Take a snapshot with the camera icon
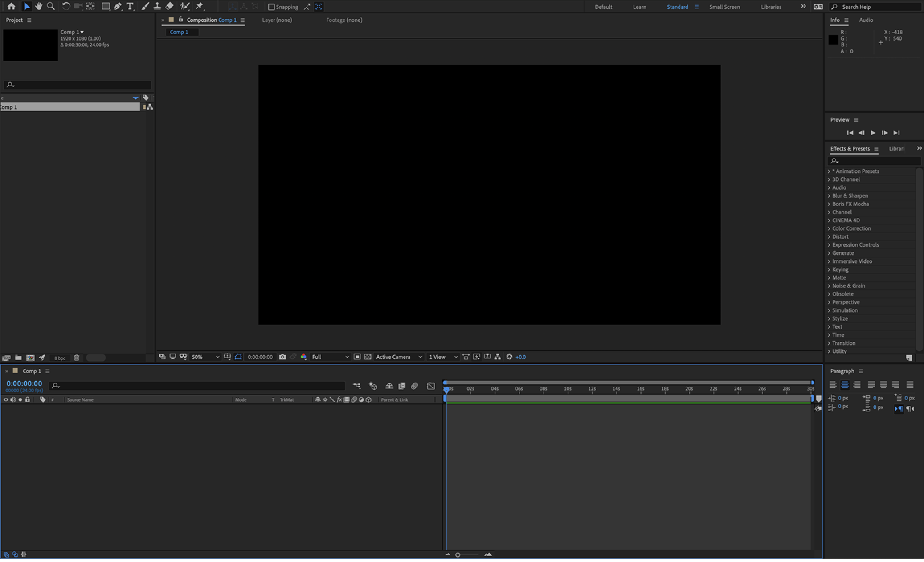The image size is (924, 562). 282,357
